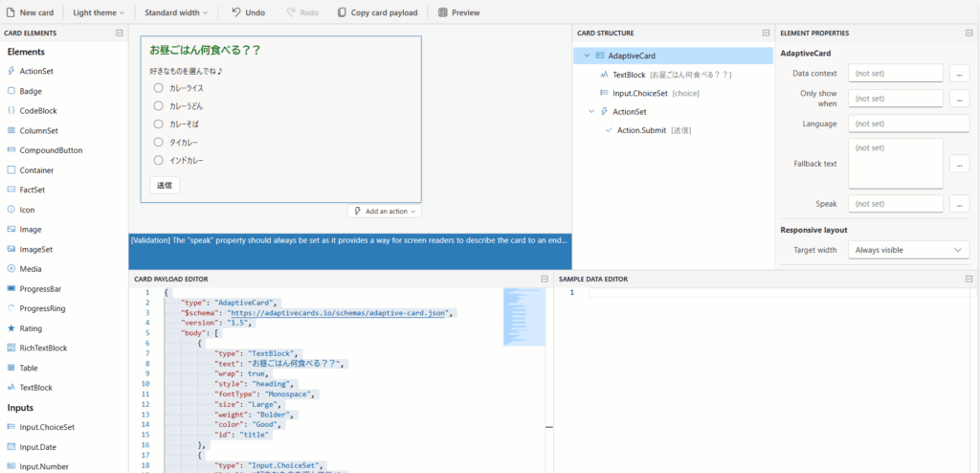Screen dimensions: 980x473
Task: Select the Rating star icon
Action: pos(11,328)
